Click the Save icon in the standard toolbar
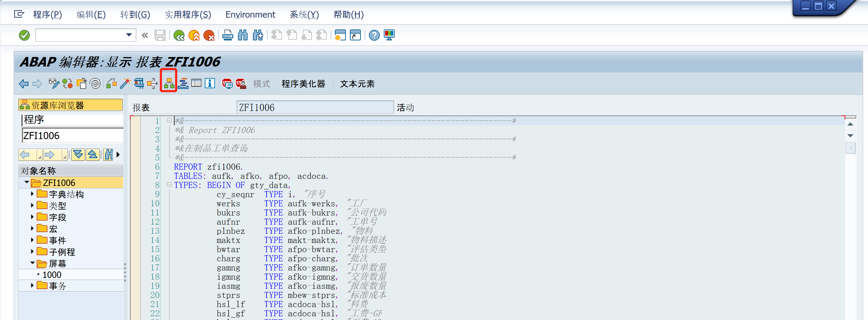This screenshot has width=868, height=320. tap(159, 35)
